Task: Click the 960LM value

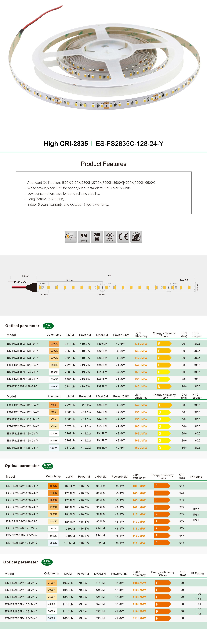Action: pyautogui.click(x=101, y=486)
